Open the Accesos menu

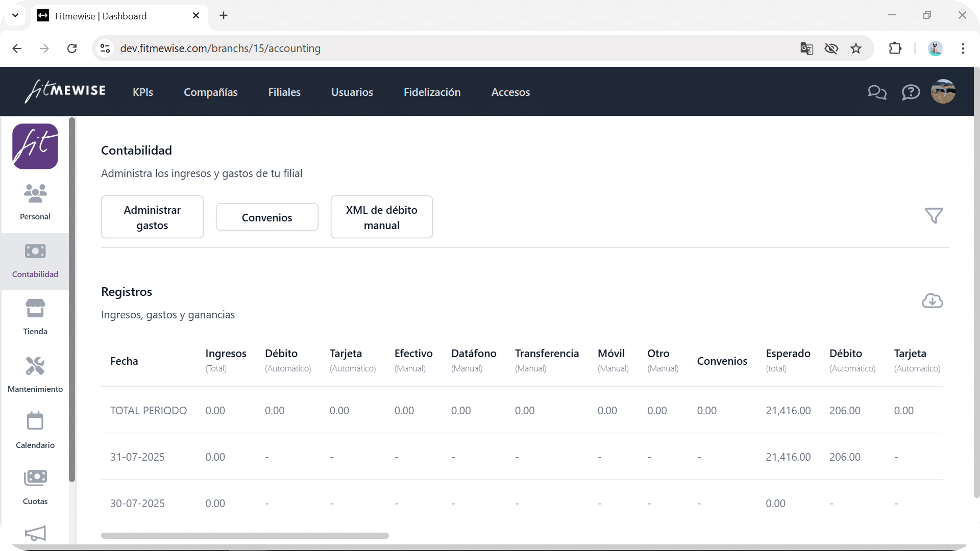coord(510,92)
